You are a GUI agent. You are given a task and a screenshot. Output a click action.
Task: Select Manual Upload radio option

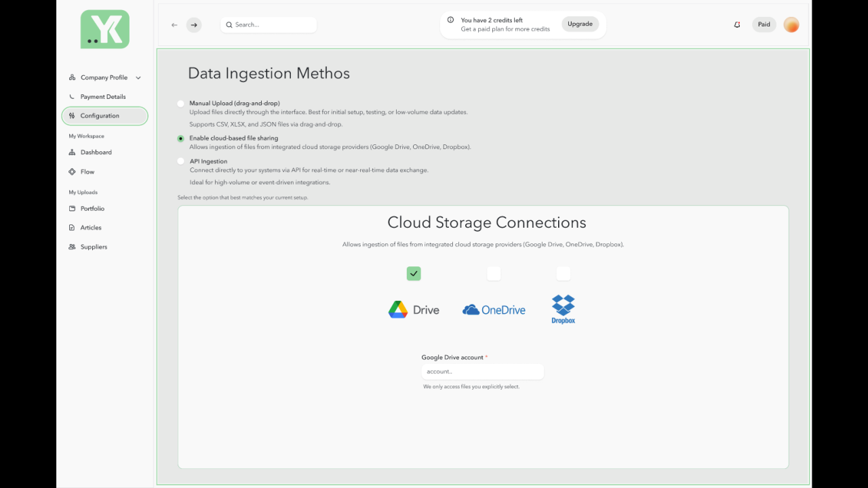[x=180, y=104]
